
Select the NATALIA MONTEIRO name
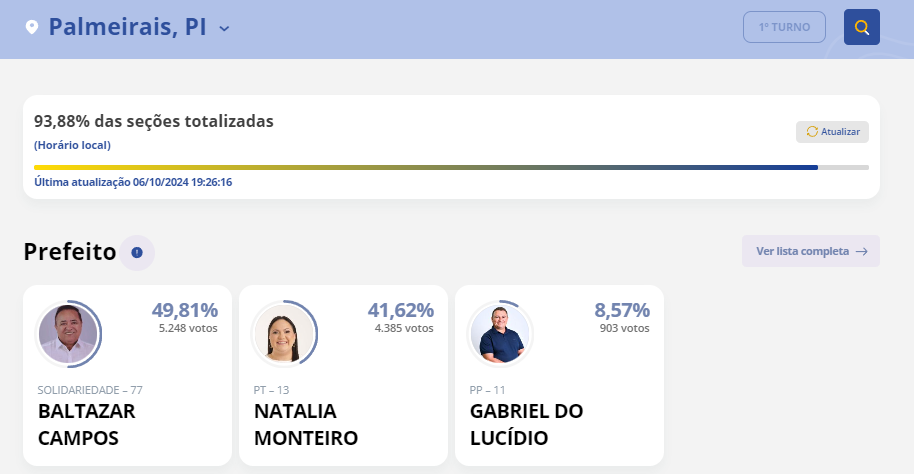point(305,424)
